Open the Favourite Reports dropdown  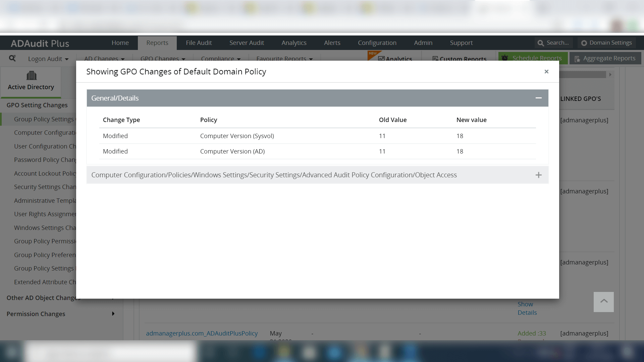coord(284,59)
